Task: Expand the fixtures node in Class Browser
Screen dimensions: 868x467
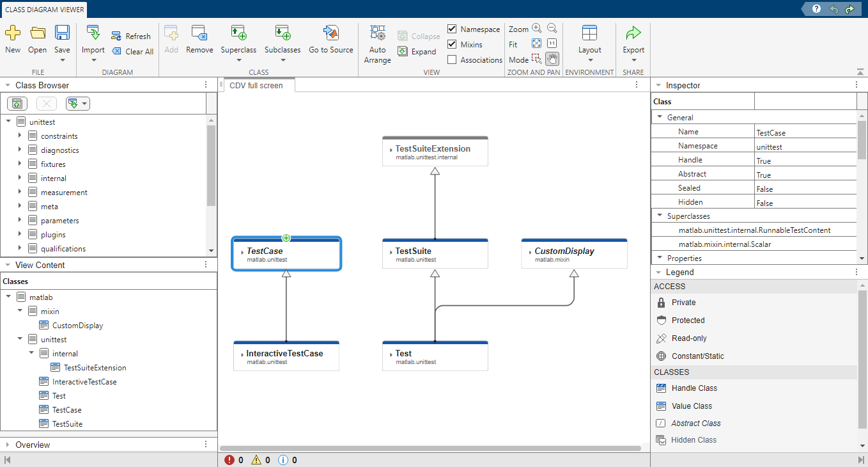Action: click(x=20, y=164)
